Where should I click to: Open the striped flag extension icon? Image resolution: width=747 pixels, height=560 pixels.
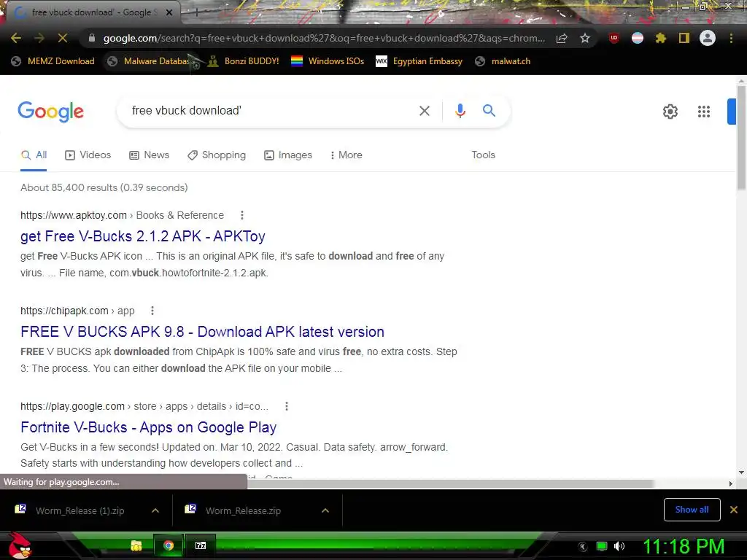[x=638, y=38]
